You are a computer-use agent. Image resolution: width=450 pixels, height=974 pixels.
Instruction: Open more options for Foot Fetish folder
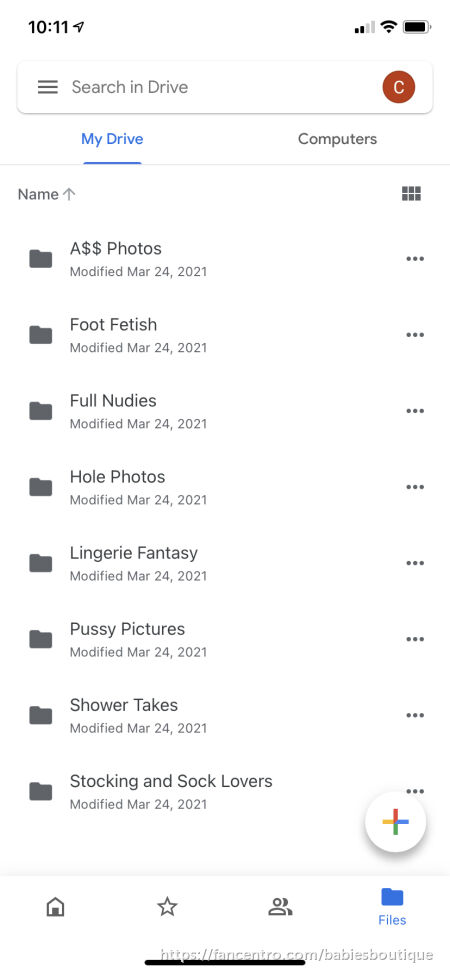click(x=415, y=335)
